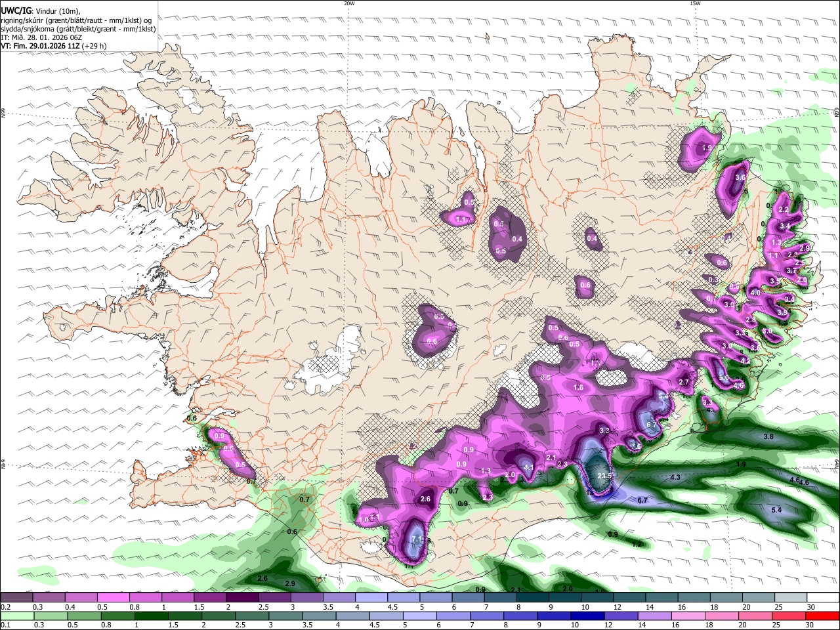The image size is (840, 630).
Task: Select top-row legend swatch between 0.5 and 0.8
Action: point(113,598)
